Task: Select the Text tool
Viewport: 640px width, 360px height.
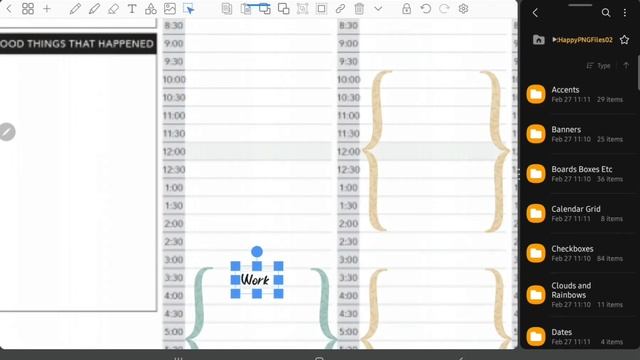Action: tap(132, 9)
